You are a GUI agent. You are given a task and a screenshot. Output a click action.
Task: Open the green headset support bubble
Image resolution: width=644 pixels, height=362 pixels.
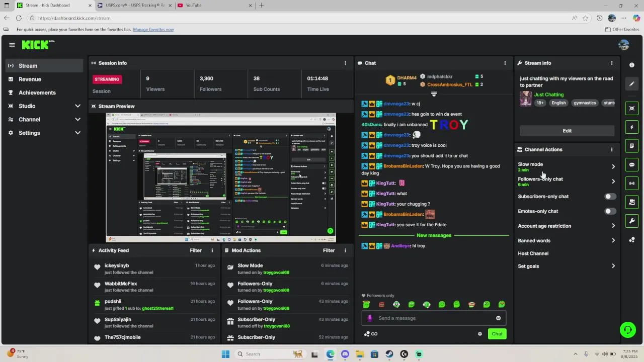(627, 330)
